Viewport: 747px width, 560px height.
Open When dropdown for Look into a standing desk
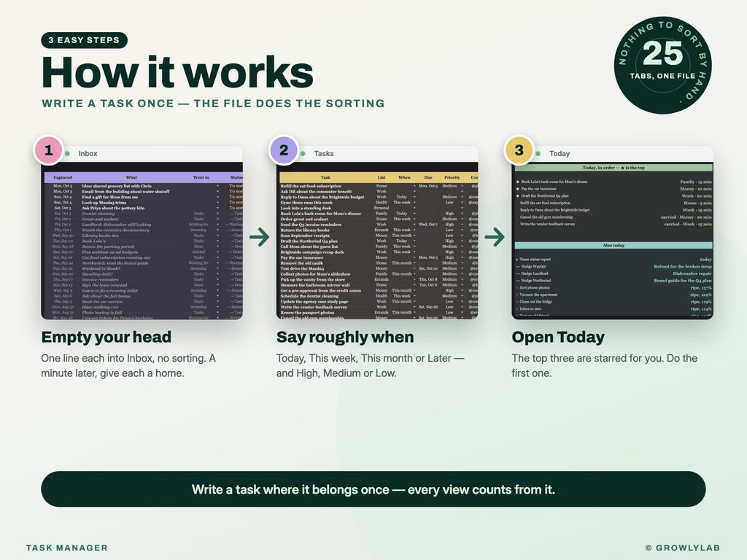pos(414,208)
